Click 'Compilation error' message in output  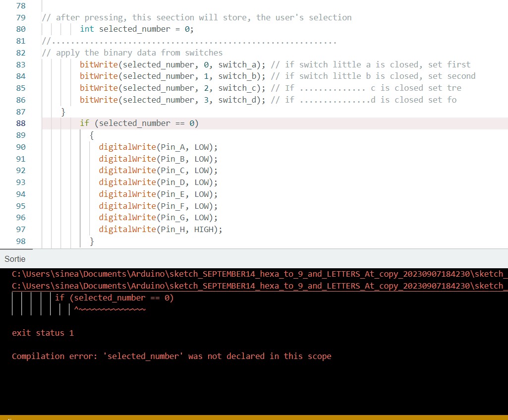click(x=171, y=357)
